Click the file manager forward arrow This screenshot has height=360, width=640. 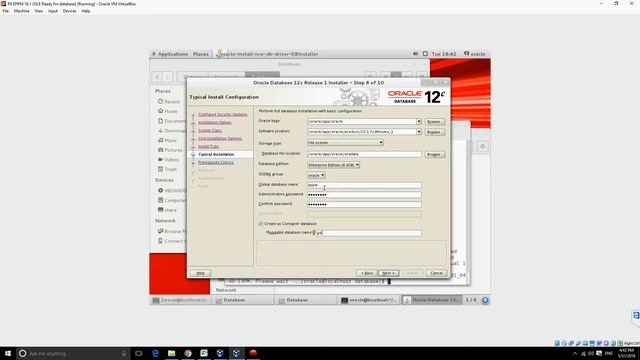coord(168,76)
